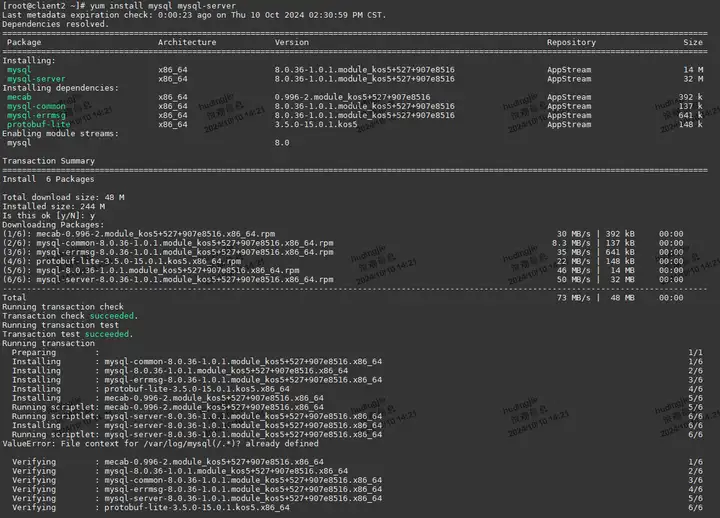Click the 'Transaction Summary' heading
The image size is (720, 518).
48,161
